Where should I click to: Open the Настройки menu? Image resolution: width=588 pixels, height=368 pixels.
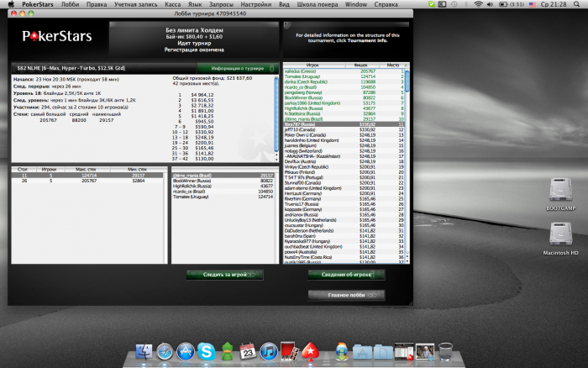pos(255,4)
